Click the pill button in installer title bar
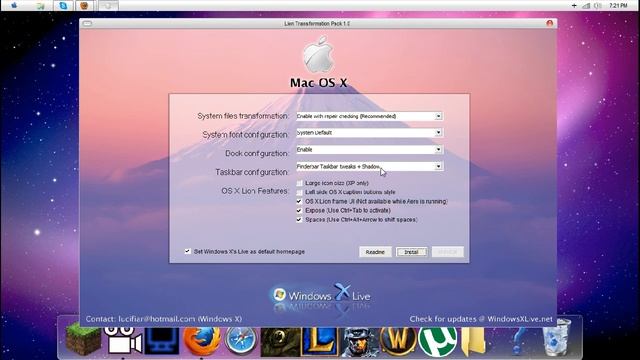This screenshot has width=640, height=360. [x=87, y=24]
